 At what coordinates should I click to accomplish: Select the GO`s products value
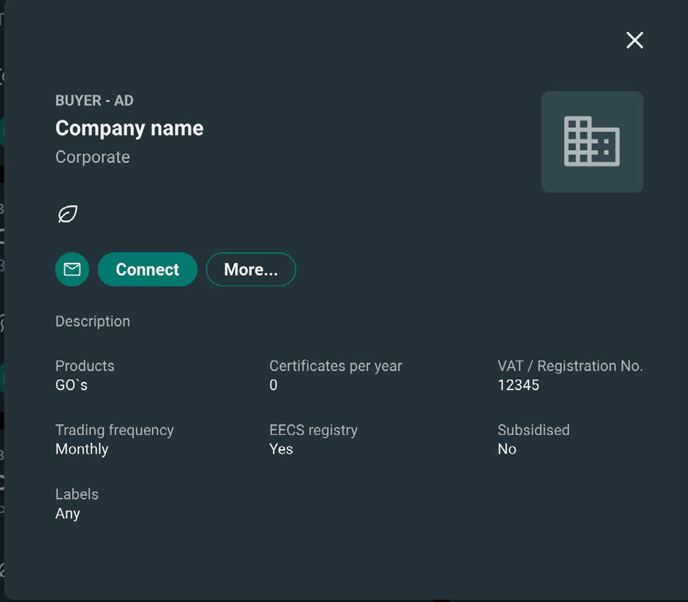tap(72, 385)
